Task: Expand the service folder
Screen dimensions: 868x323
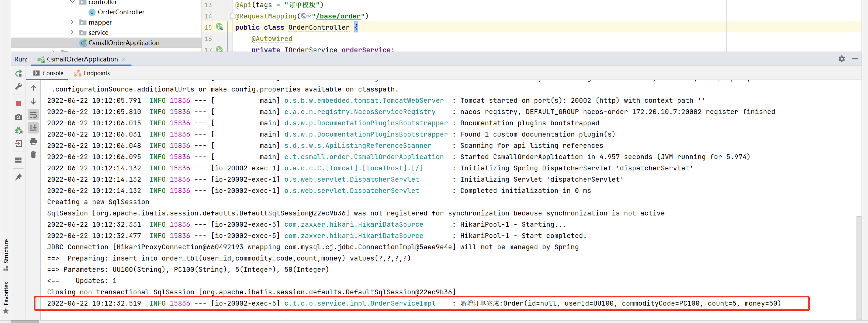Action: point(72,32)
